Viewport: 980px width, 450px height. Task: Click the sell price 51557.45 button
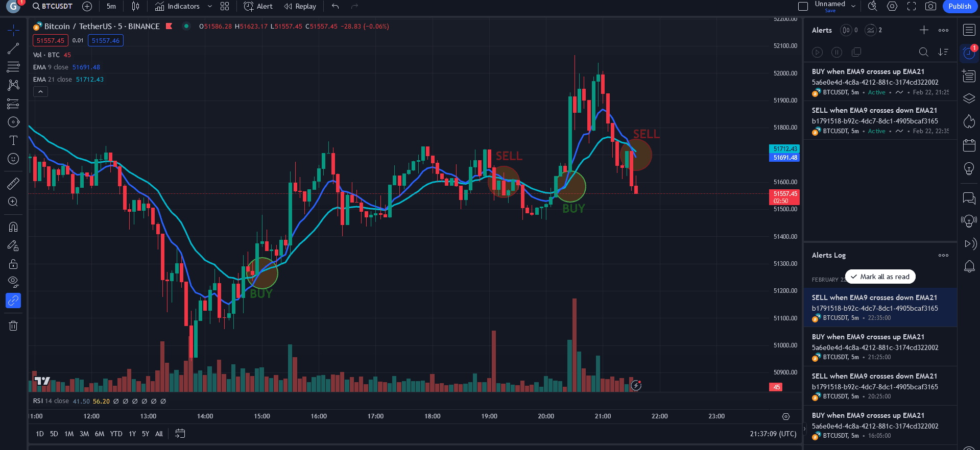click(x=51, y=40)
